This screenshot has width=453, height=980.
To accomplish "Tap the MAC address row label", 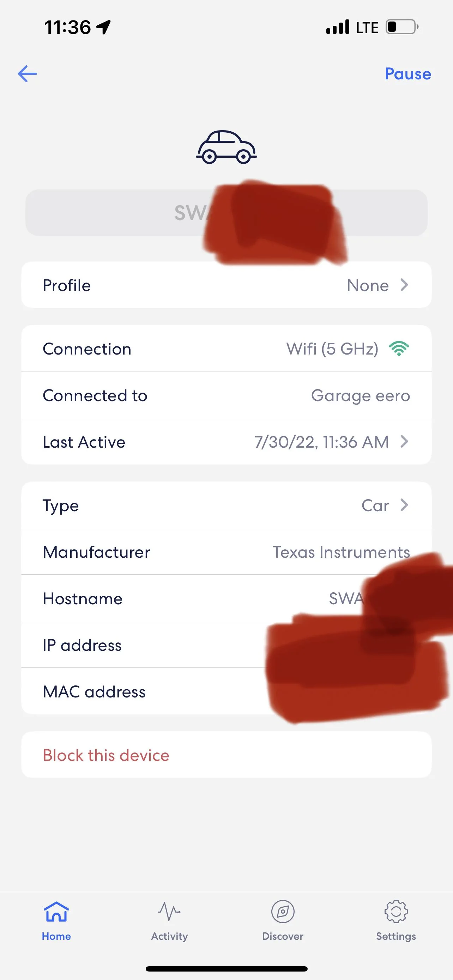I will pos(94,692).
